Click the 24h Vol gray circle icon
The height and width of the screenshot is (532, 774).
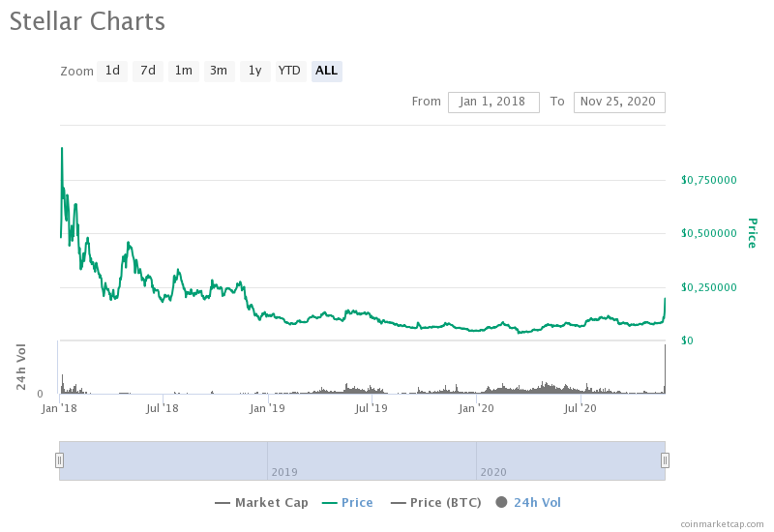coord(501,502)
